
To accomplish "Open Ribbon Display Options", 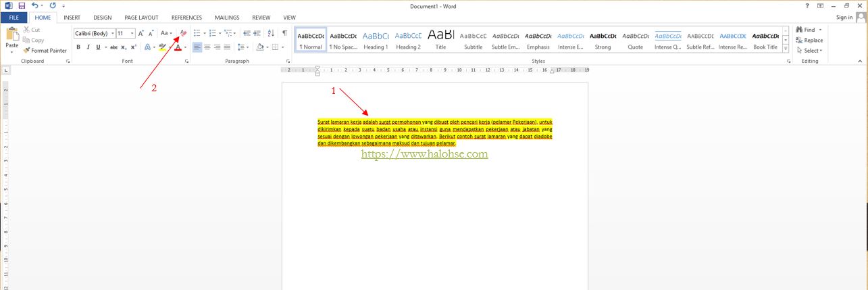I will pyautogui.click(x=820, y=5).
